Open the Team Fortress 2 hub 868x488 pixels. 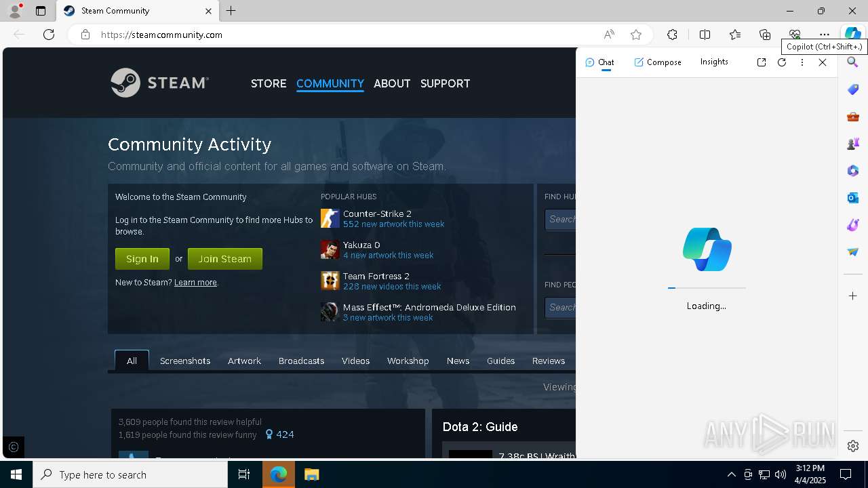click(376, 276)
